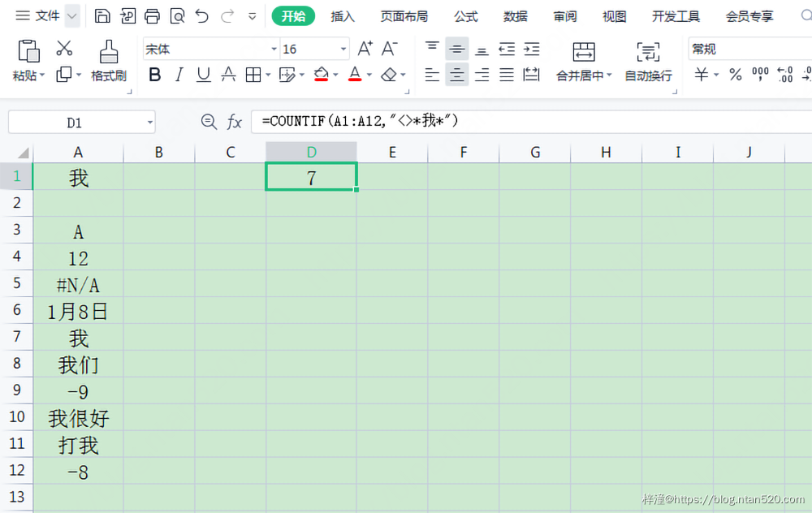Toggle underline formatting
812x513 pixels.
click(204, 75)
